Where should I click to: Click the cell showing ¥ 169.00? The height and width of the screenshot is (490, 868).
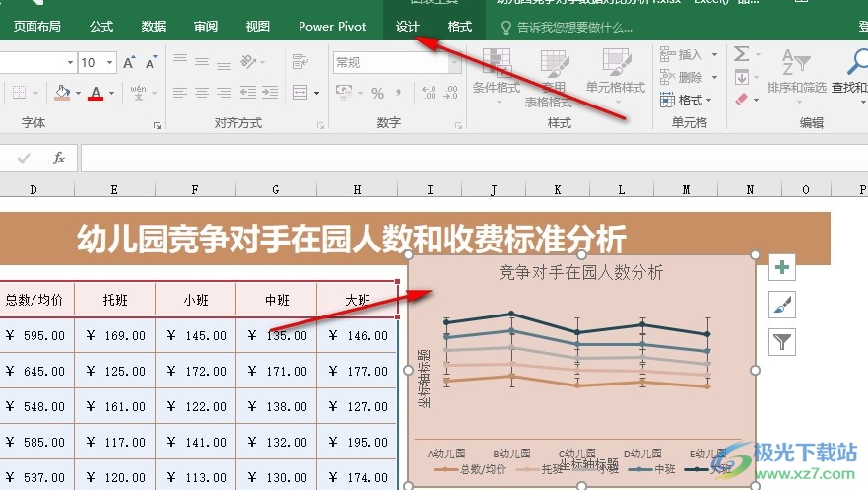[115, 336]
